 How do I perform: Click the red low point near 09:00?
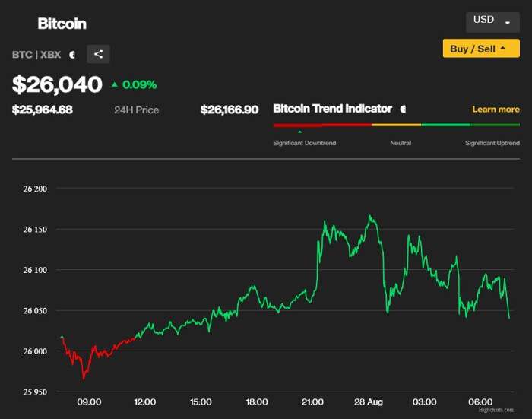click(84, 379)
